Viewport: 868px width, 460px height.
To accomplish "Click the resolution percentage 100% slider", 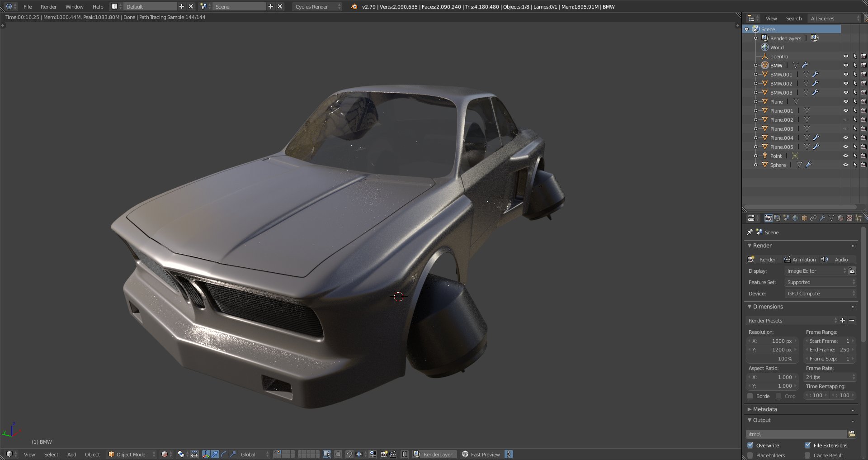I will point(772,358).
